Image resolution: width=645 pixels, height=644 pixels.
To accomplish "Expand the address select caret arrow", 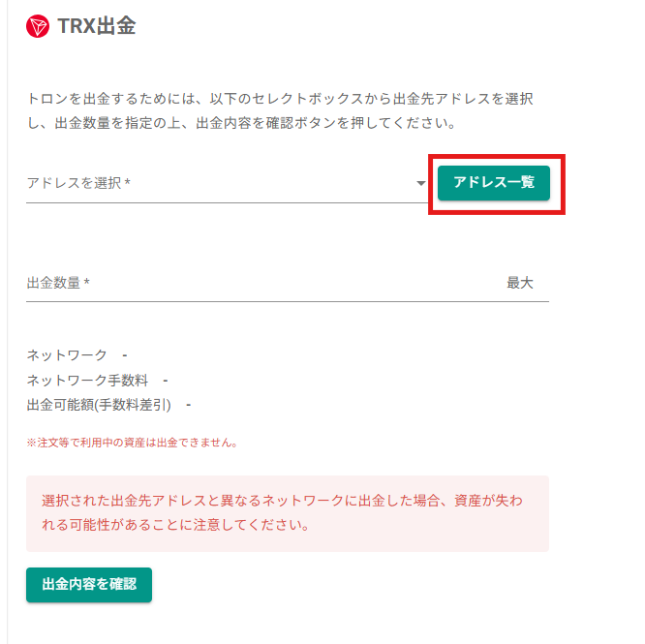I will pos(421,183).
